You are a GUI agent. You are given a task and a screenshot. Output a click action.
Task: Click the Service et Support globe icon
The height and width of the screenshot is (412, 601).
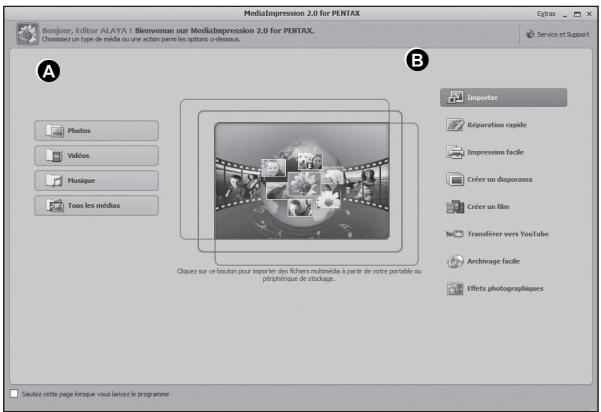[530, 34]
